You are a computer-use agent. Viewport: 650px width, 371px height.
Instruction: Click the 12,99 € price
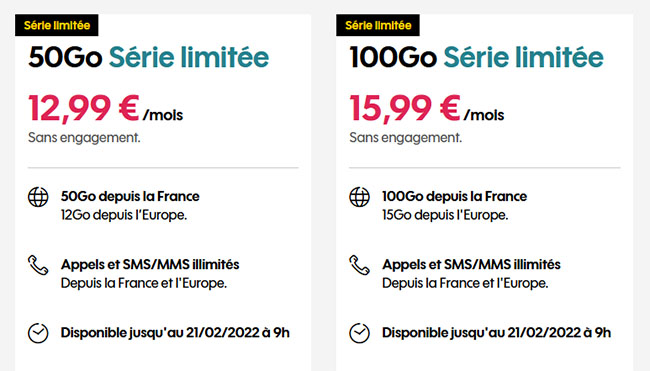click(x=84, y=109)
